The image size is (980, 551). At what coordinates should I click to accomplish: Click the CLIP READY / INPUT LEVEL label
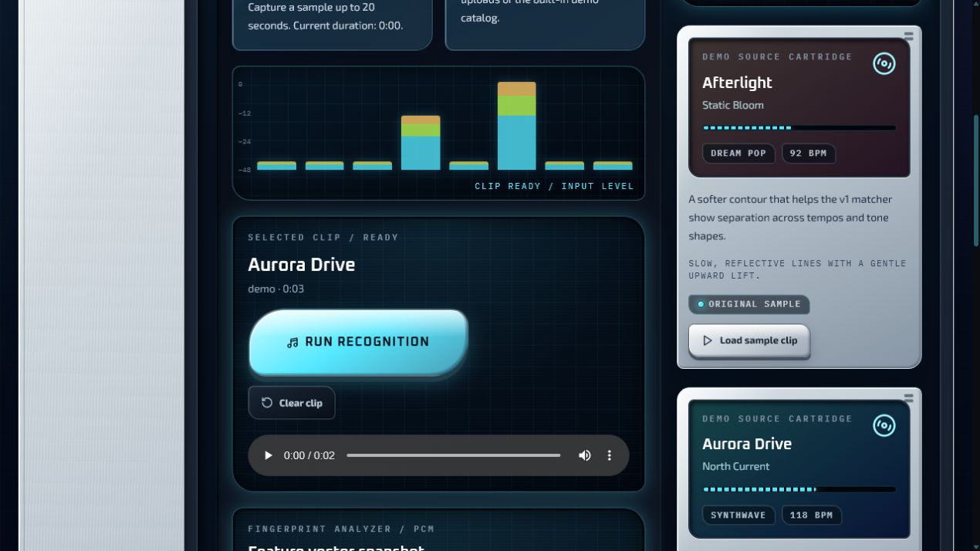coord(554,186)
